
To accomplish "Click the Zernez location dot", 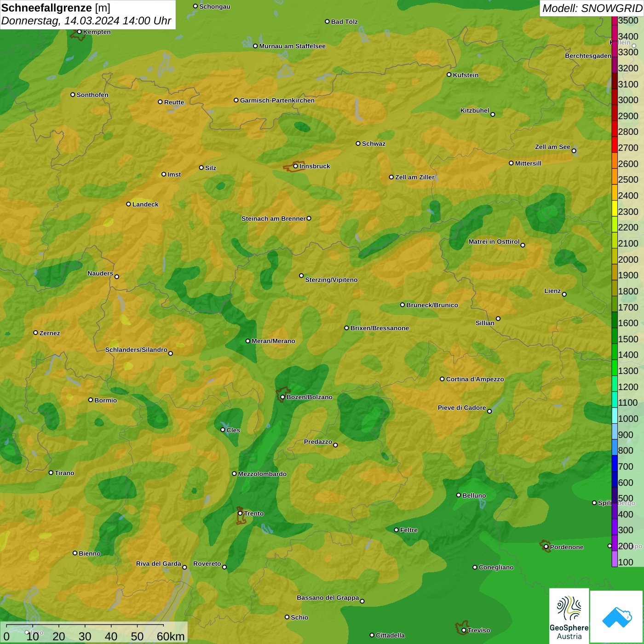I will point(35,333).
